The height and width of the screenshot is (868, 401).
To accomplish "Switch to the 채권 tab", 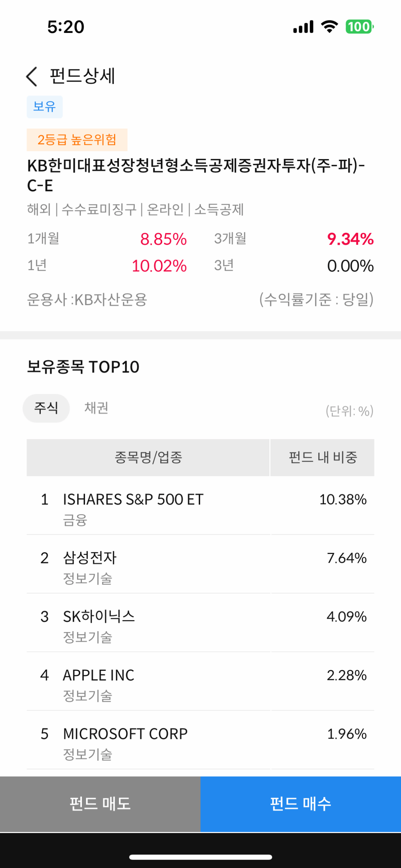I will click(96, 408).
